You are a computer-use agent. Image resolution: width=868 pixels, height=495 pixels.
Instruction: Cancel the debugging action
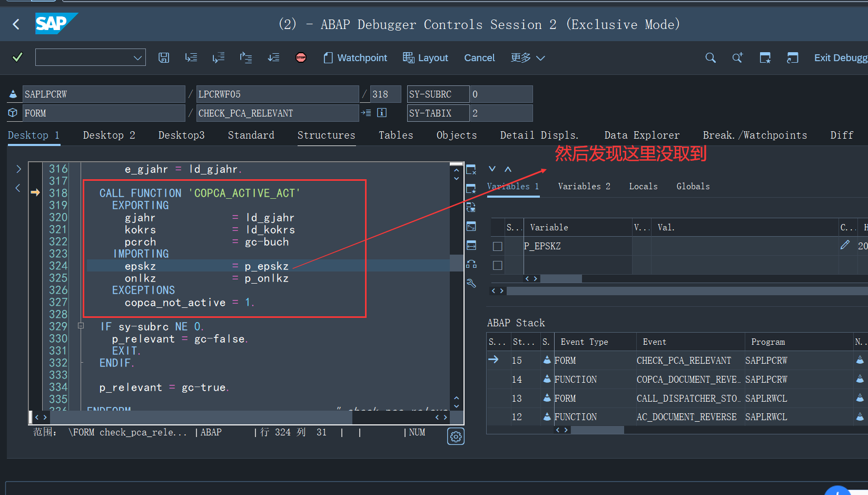pos(479,57)
